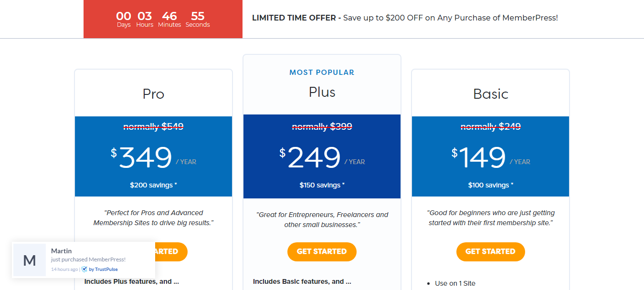
Task: Click the struck-through "normally $549" price
Action: pyautogui.click(x=153, y=126)
